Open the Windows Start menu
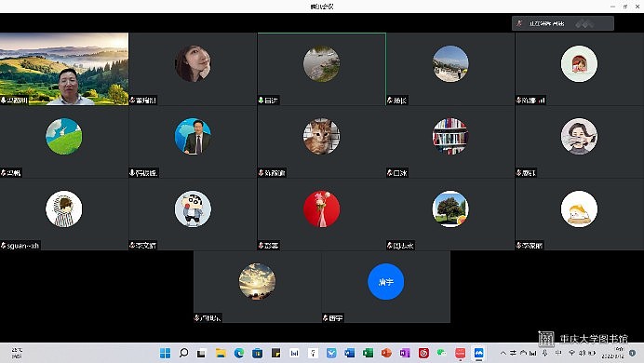The width and height of the screenshot is (644, 363). [x=165, y=353]
